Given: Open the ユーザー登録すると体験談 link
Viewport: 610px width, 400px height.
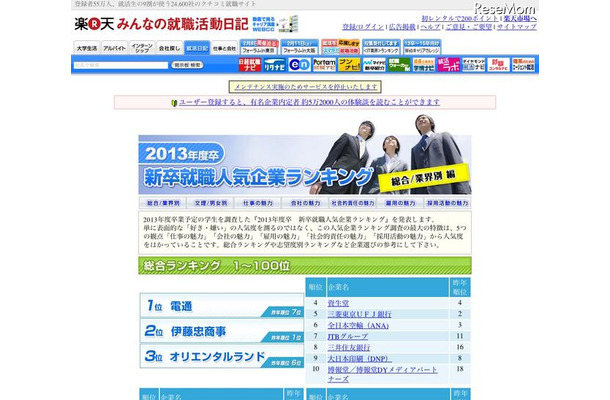Looking at the screenshot, I should 309,102.
